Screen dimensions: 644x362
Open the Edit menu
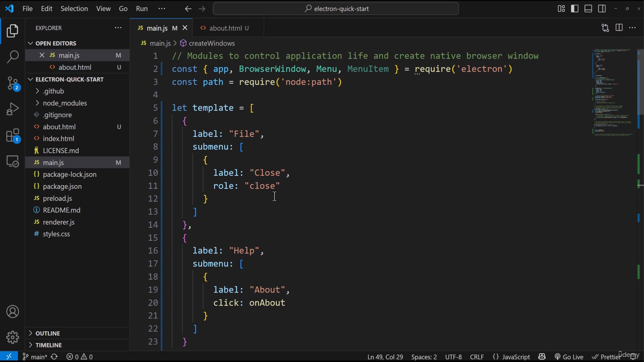tap(47, 9)
